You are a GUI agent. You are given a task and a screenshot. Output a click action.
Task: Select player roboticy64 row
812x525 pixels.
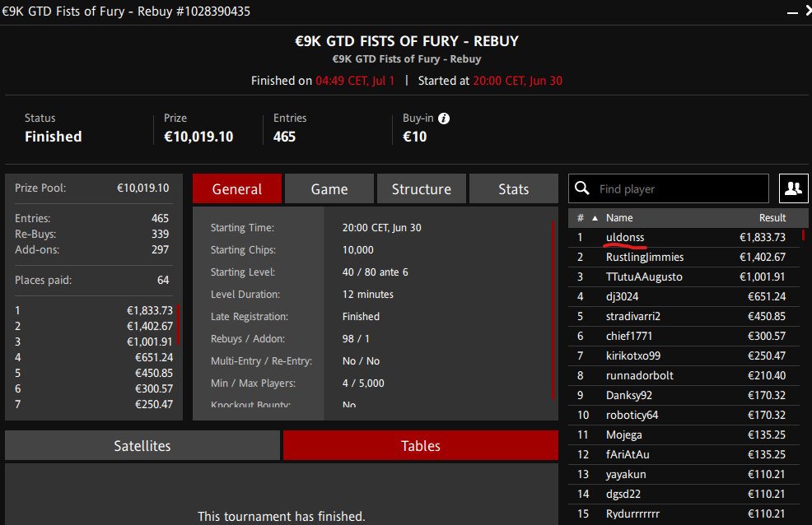(684, 415)
